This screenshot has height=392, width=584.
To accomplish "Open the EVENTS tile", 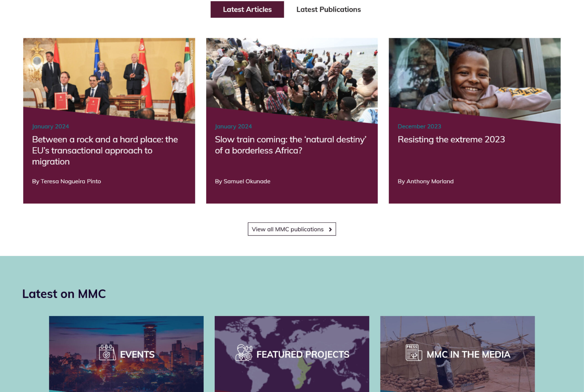I will coord(126,354).
